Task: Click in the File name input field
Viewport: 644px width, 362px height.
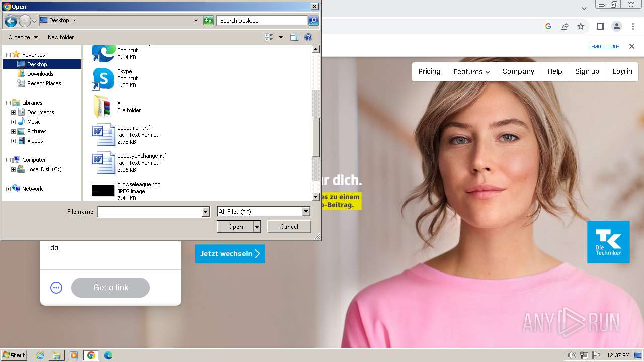Action: 149,212
